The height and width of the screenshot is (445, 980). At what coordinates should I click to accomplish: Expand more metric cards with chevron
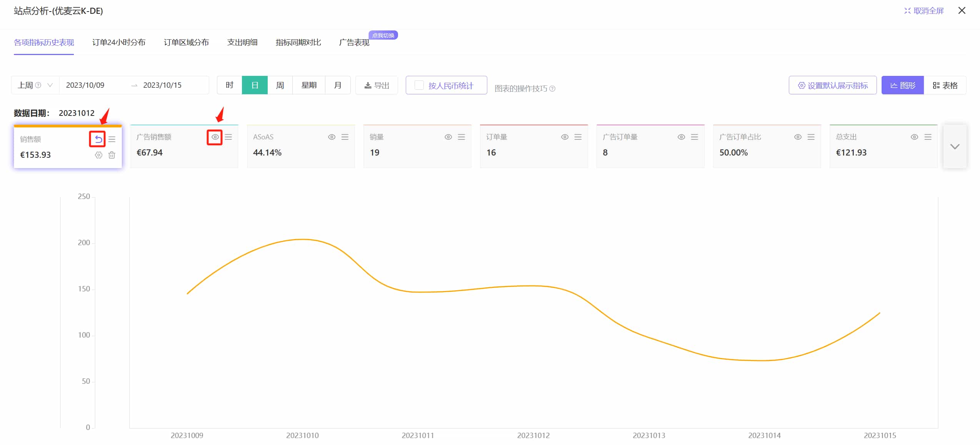coord(955,146)
